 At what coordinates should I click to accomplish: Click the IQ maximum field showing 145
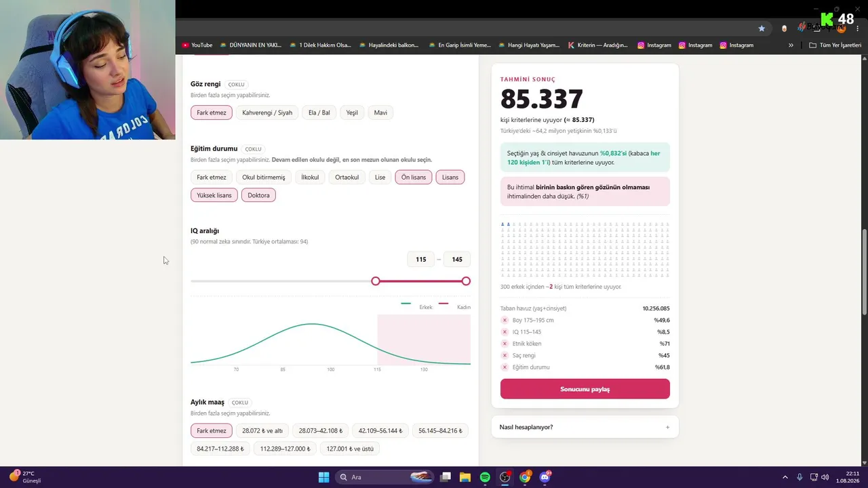click(457, 260)
